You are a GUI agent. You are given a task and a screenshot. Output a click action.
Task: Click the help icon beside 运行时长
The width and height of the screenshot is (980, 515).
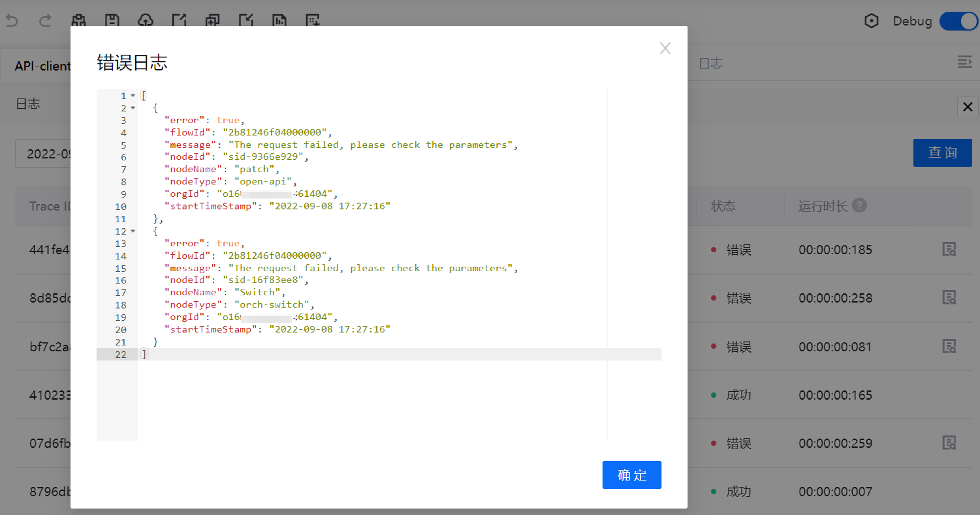pyautogui.click(x=859, y=206)
